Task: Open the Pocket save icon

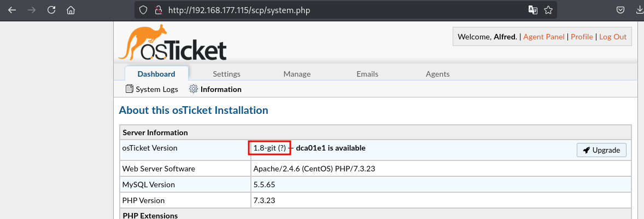Action: [620, 10]
